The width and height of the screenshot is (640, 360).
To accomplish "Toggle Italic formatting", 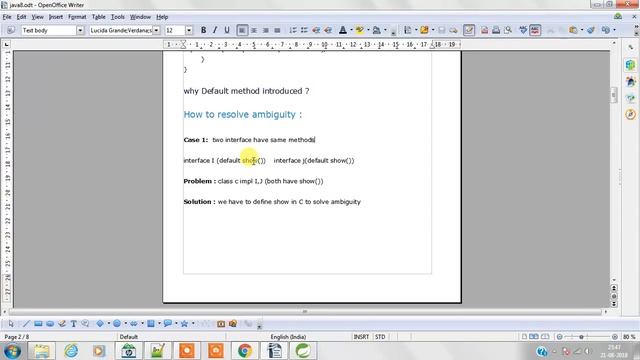I will [x=215, y=30].
